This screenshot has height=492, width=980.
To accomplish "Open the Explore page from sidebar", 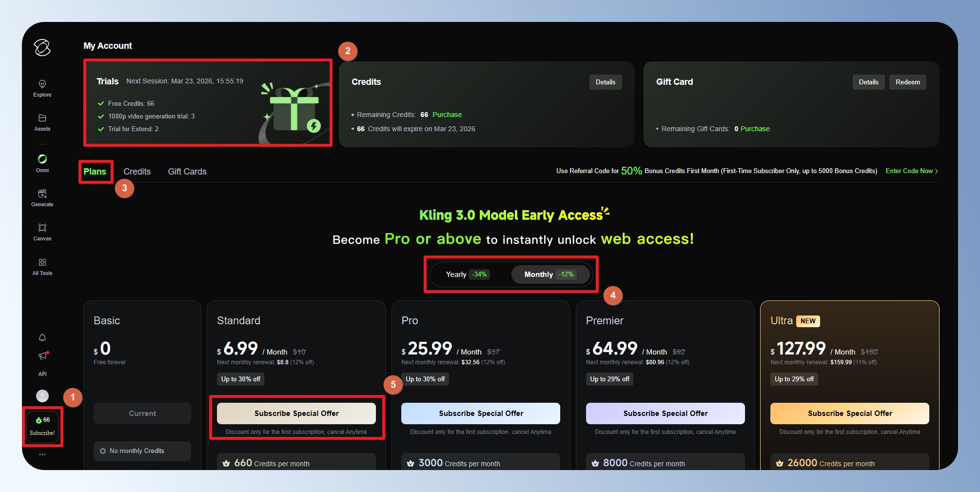I will point(42,88).
